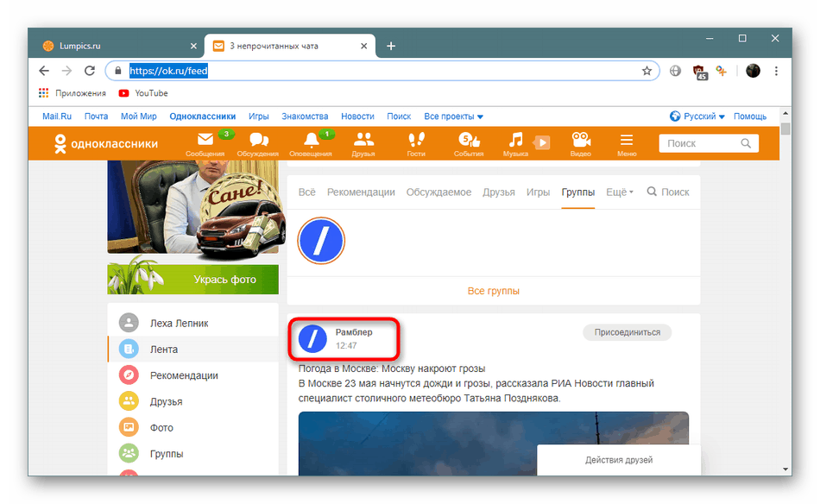Close the '3 непрочитанных чата' tab

[364, 46]
